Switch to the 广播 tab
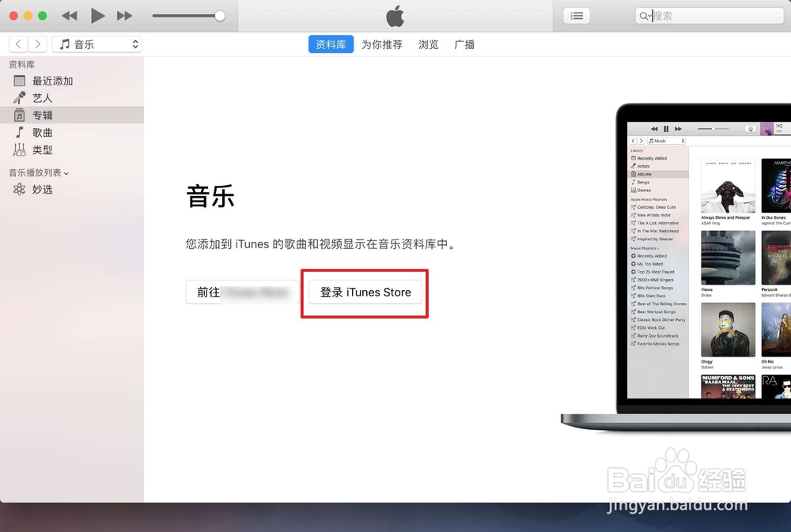Image resolution: width=791 pixels, height=532 pixels. [464, 44]
